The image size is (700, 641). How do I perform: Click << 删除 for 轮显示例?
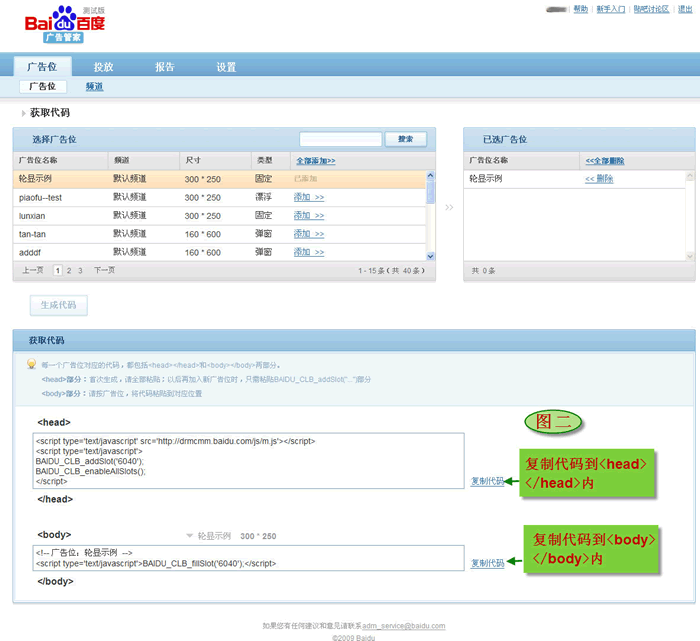tap(599, 179)
